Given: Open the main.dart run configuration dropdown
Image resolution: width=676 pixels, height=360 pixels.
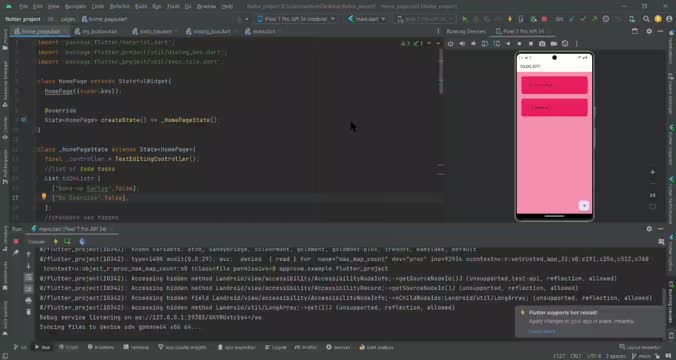Looking at the screenshot, I should 367,19.
